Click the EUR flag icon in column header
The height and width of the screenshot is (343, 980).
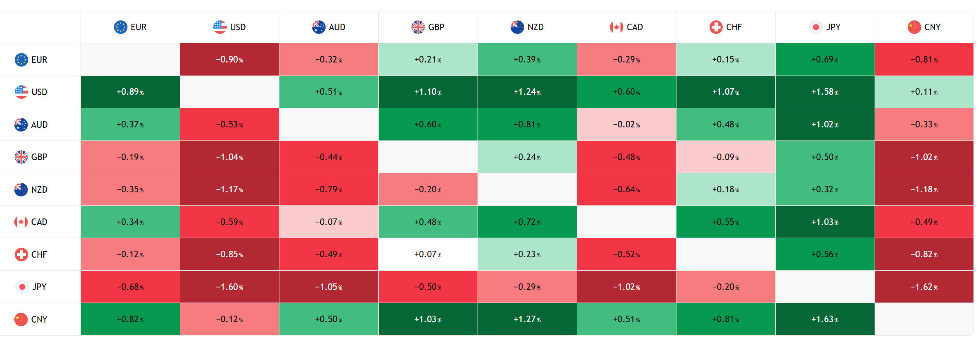pos(121,27)
